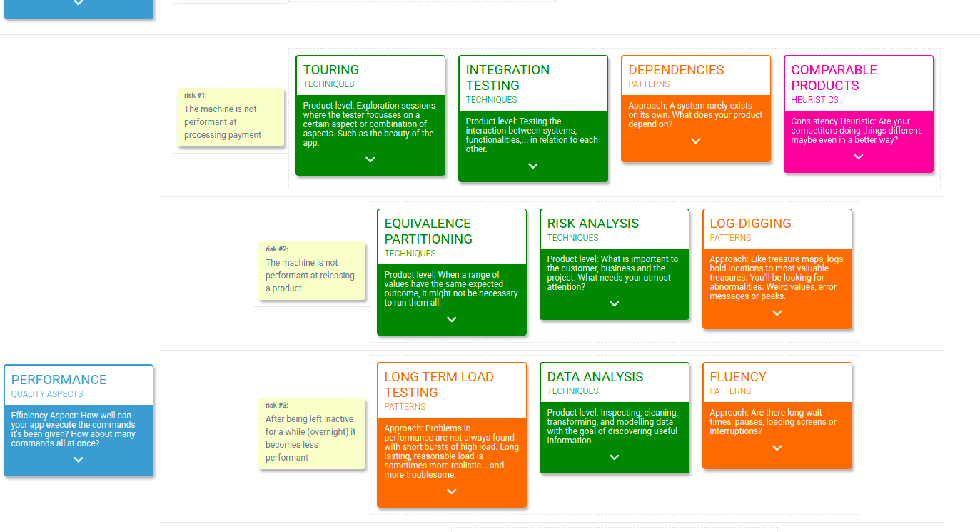Click Equivalence Partitioning range of values description
Screen dimensions: 980x532
pyautogui.click(x=451, y=288)
